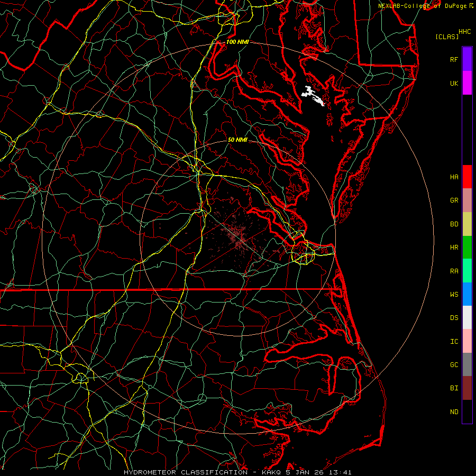476x476 pixels.
Task: Click the HA red legend swatch
Action: click(x=467, y=177)
